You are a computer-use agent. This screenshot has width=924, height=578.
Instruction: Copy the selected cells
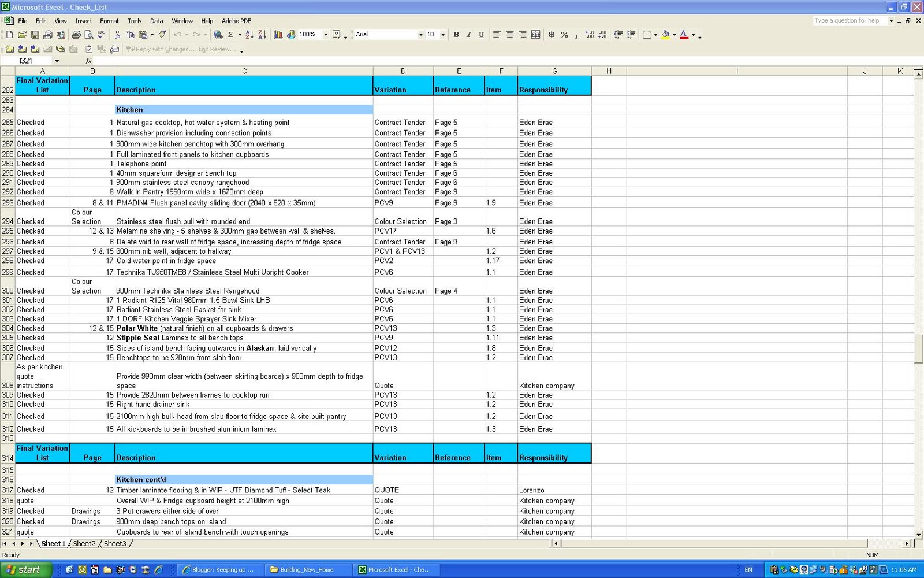tap(130, 35)
